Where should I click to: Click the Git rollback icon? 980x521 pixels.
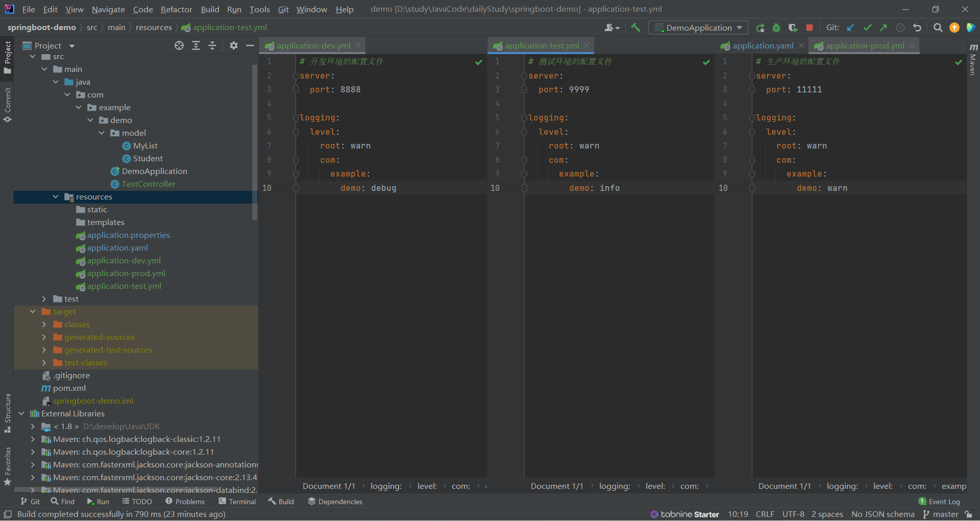[x=917, y=28]
